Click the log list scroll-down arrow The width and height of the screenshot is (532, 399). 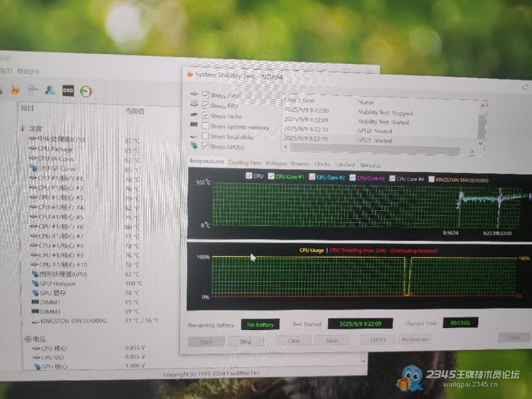click(481, 143)
